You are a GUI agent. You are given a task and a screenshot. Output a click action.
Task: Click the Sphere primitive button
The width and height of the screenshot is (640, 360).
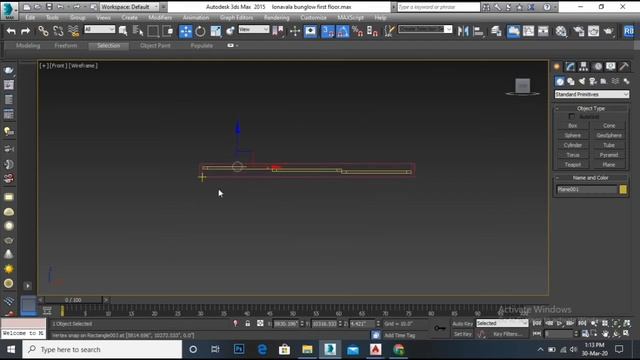(x=573, y=136)
